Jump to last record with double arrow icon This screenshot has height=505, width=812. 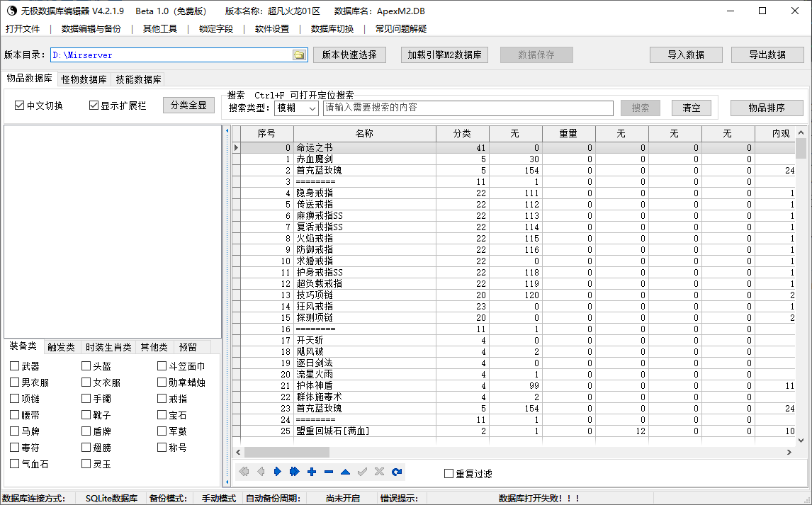point(294,471)
